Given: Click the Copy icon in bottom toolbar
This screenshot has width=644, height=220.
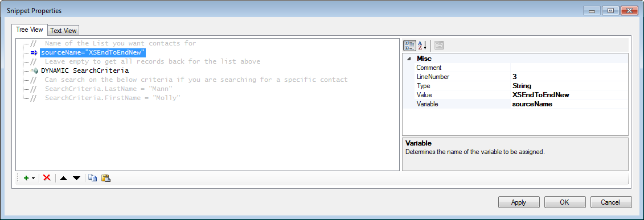Looking at the screenshot, I should coord(93,178).
